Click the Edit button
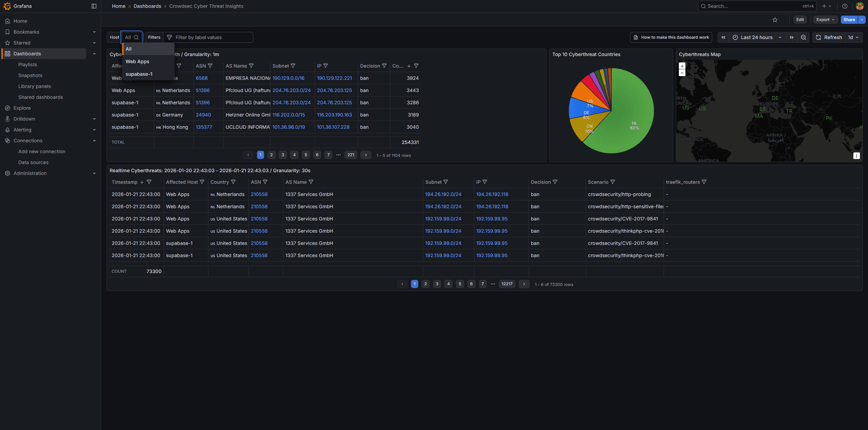Screen dimensions: 868x430 tap(800, 20)
